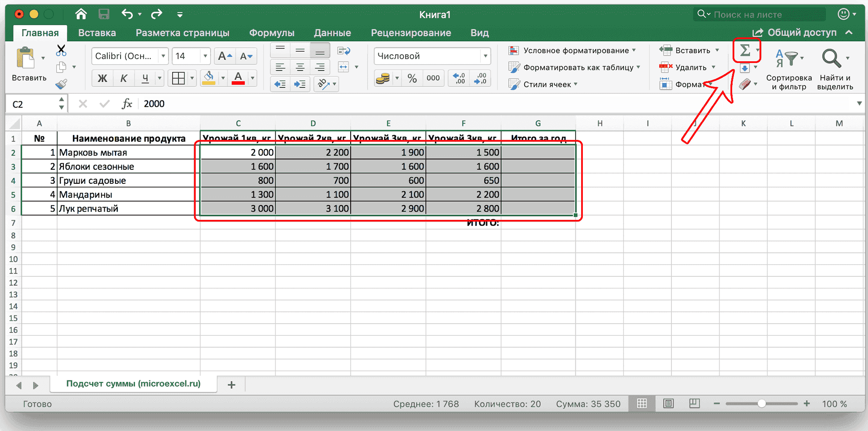Toggle underline formatting with Ч button
The width and height of the screenshot is (868, 431).
[144, 78]
